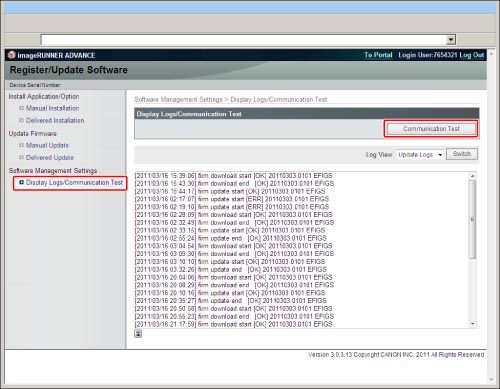Open the Delivered Installation link

55,120
